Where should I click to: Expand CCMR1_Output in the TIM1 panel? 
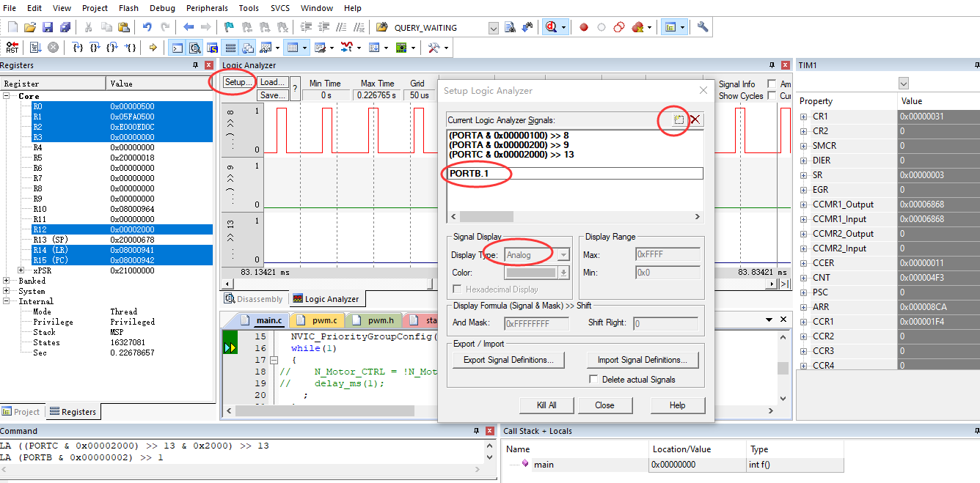[802, 204]
